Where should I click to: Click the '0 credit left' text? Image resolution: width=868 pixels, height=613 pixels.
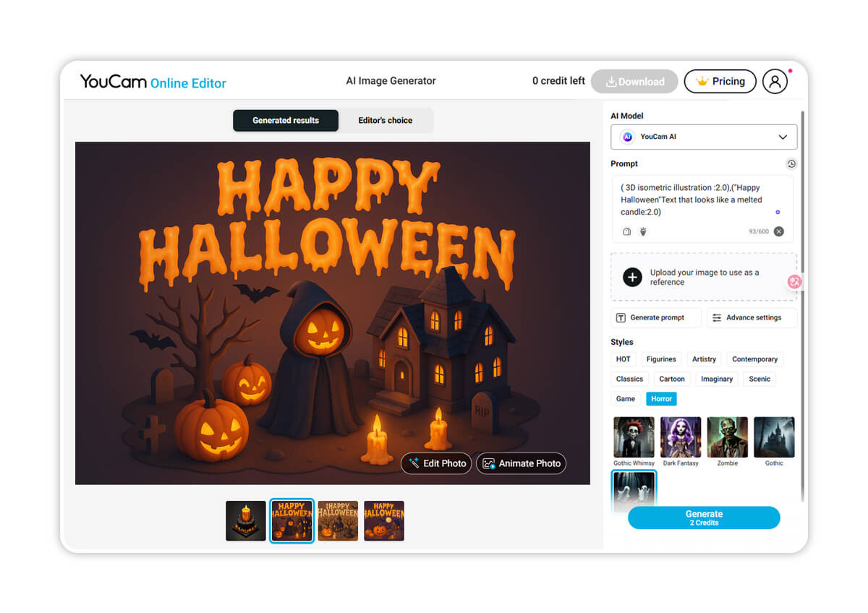click(x=558, y=81)
